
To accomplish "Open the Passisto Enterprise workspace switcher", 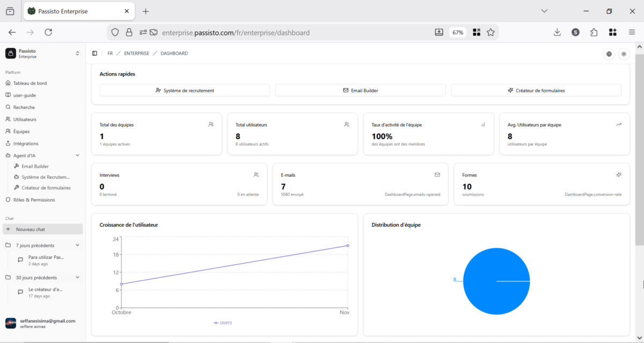I will pyautogui.click(x=42, y=54).
